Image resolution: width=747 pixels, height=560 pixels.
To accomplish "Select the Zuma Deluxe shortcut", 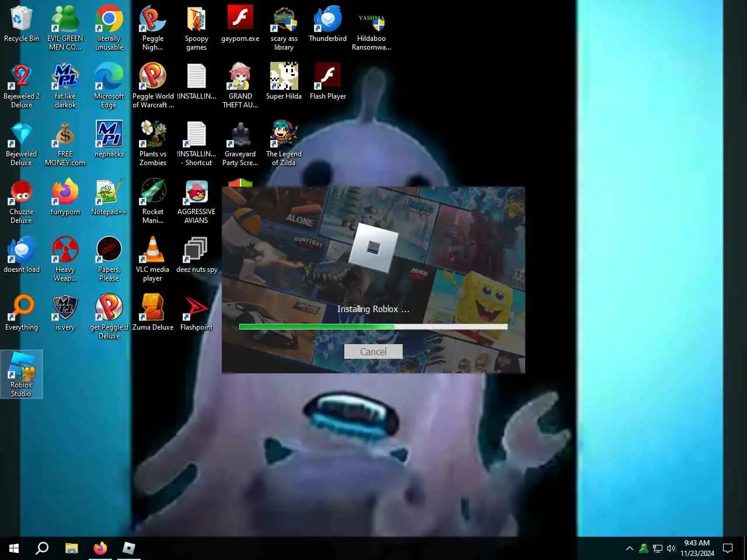I will (153, 313).
